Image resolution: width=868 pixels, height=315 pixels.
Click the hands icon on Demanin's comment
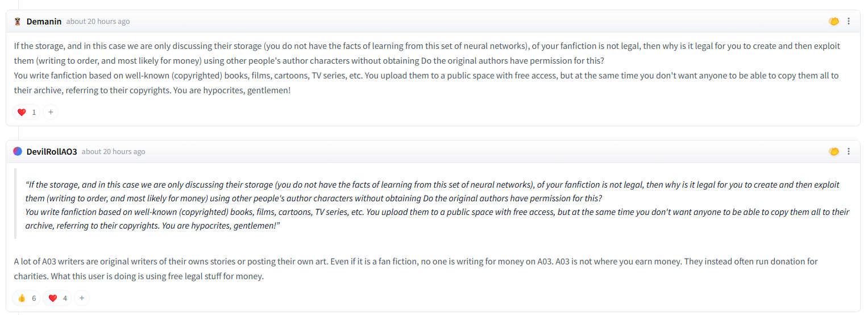[x=834, y=22]
